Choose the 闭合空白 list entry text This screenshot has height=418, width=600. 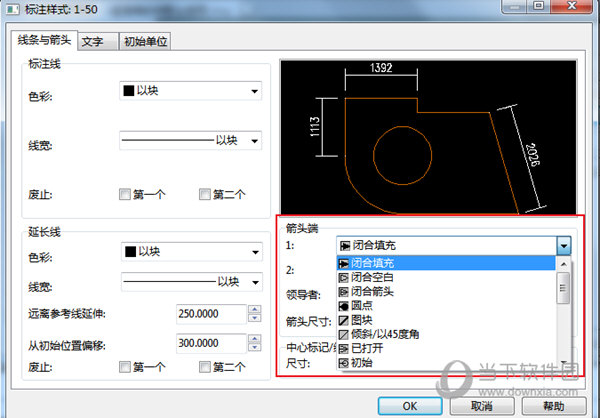tap(372, 278)
